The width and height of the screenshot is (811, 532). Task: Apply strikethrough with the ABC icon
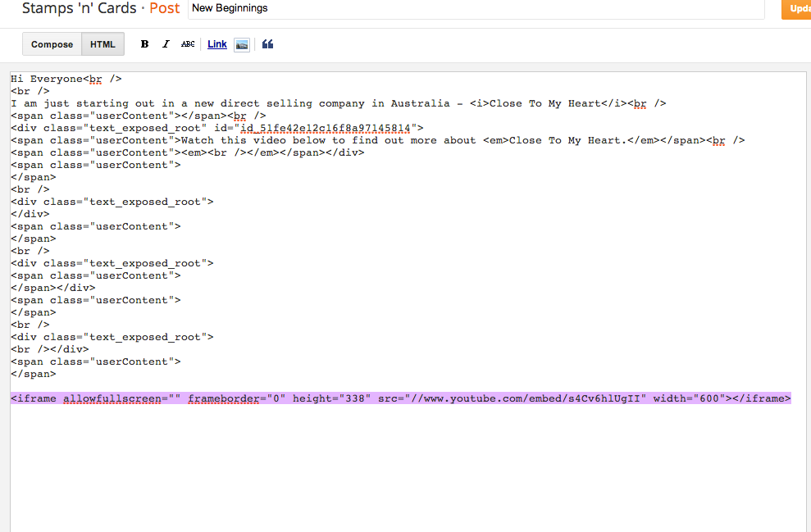point(188,44)
